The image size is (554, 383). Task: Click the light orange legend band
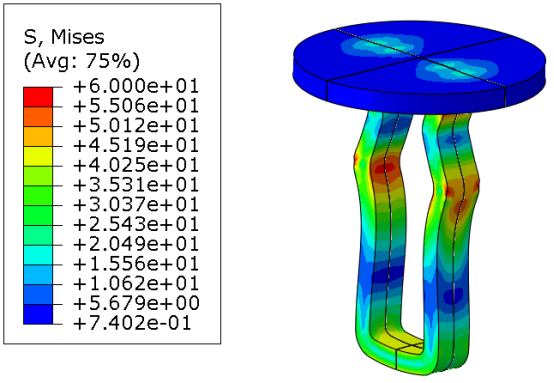point(38,136)
